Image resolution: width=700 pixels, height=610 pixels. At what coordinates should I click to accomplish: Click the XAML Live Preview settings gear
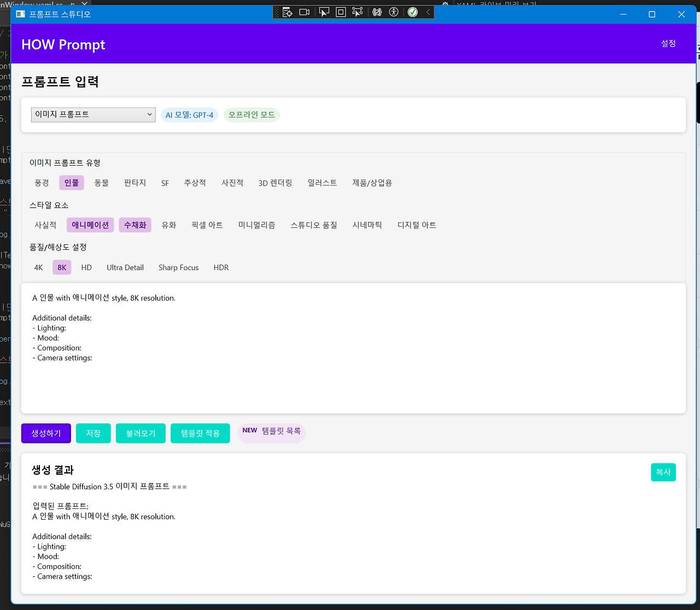pyautogui.click(x=445, y=4)
